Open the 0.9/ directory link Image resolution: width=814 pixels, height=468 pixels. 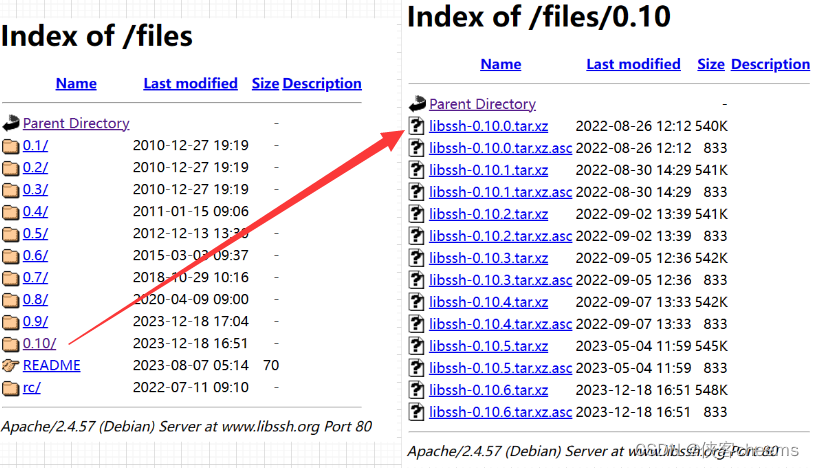(35, 322)
